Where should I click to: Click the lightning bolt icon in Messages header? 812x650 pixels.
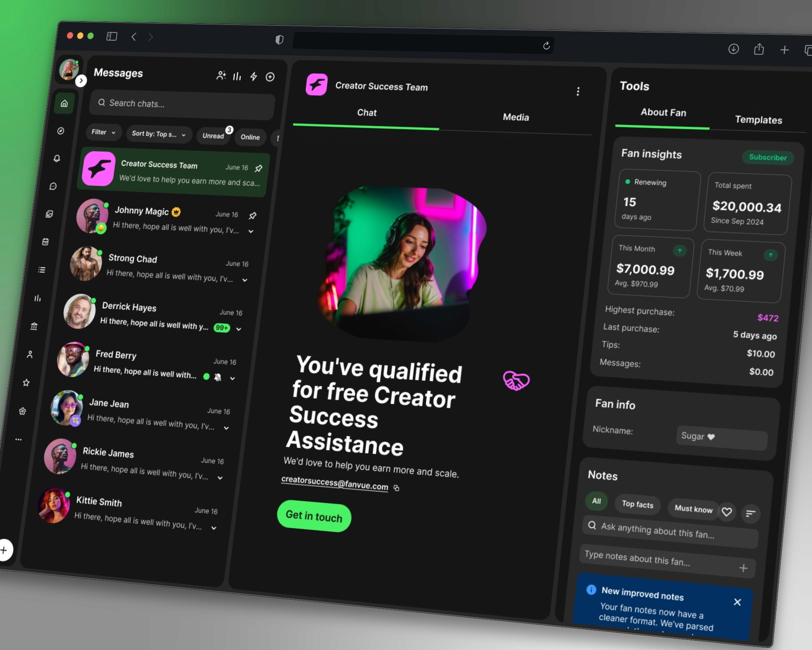pos(253,76)
